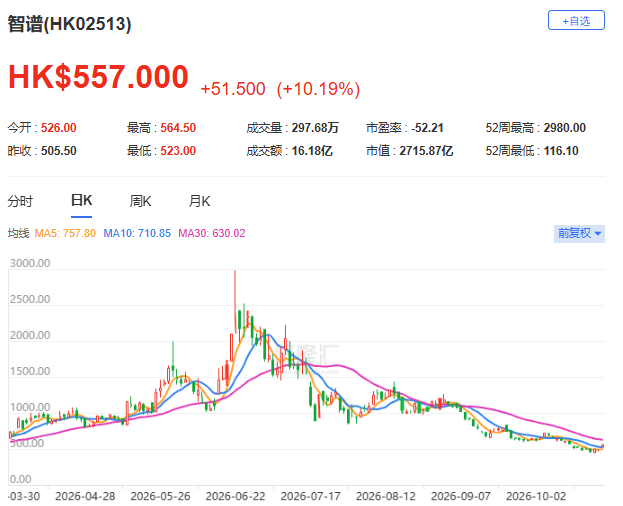Click the 2500.00 price axis label
Screen dimensions: 623x506
pos(30,299)
